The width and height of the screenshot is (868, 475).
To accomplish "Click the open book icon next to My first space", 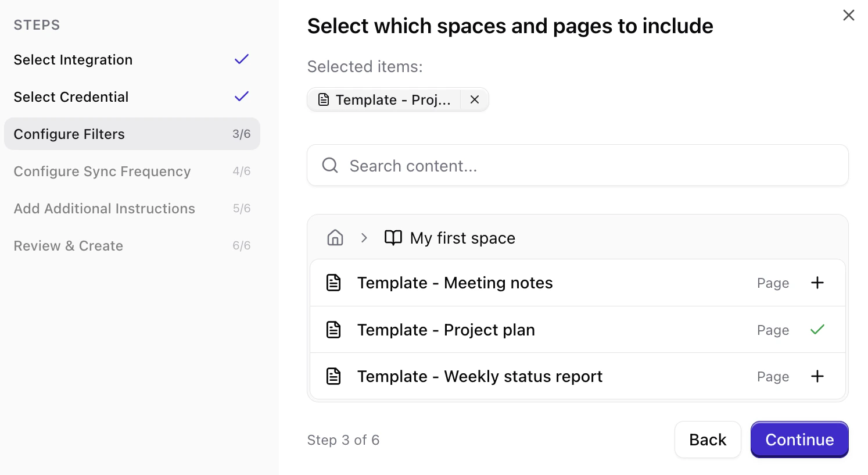I will [393, 237].
